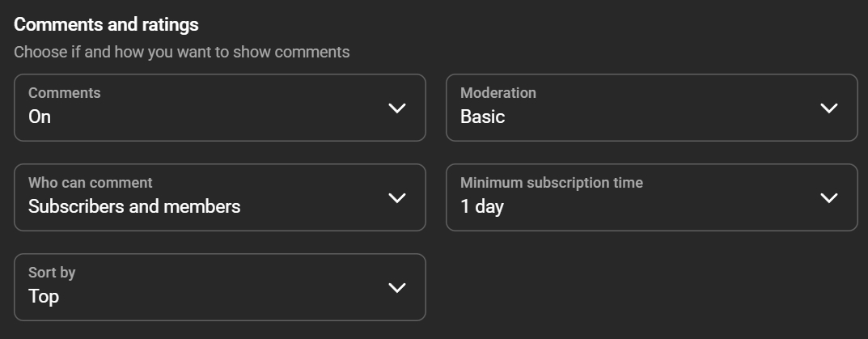Screen dimensions: 868x339
Task: Click the 'Comments and ratings' section heading
Action: click(106, 24)
